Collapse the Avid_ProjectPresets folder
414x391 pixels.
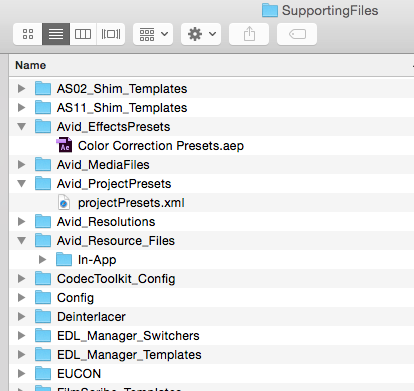pyautogui.click(x=22, y=184)
